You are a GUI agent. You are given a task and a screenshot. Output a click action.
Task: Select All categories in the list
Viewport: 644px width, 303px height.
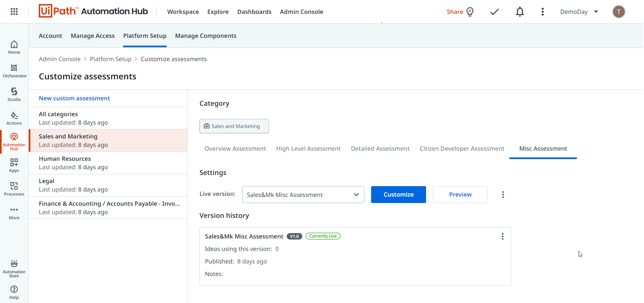(108, 118)
